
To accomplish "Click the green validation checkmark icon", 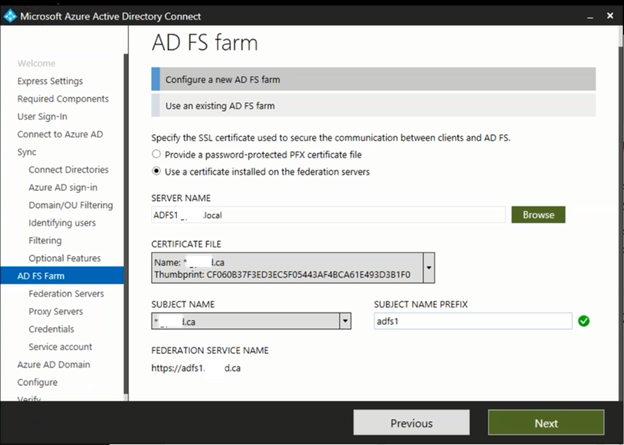I will [584, 321].
